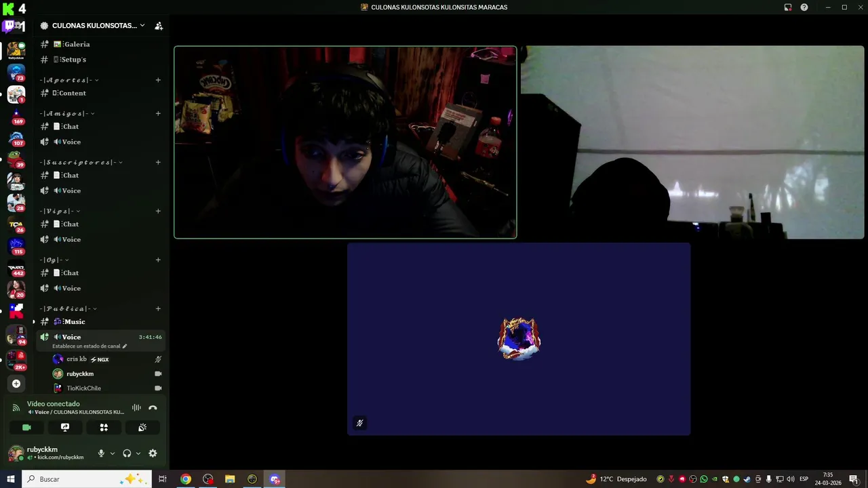Viewport: 868px width, 488px height.
Task: Open Chrome from Windows taskbar
Action: coord(185,479)
